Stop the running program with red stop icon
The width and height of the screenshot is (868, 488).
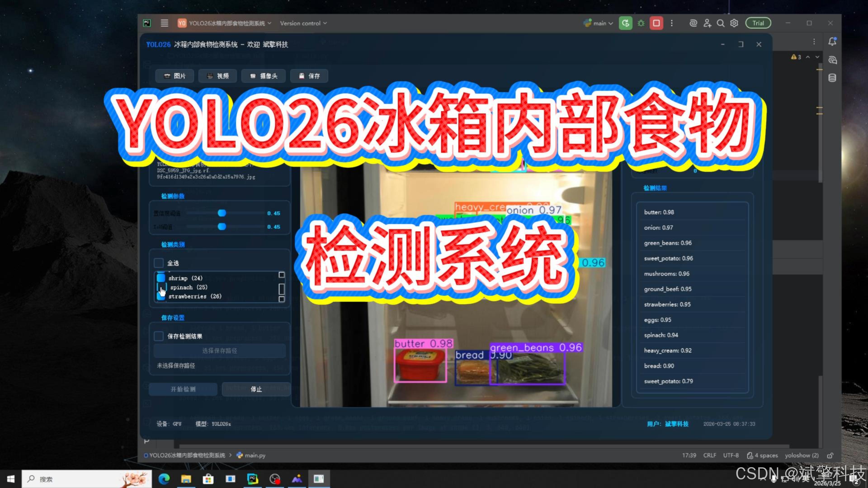pyautogui.click(x=656, y=23)
